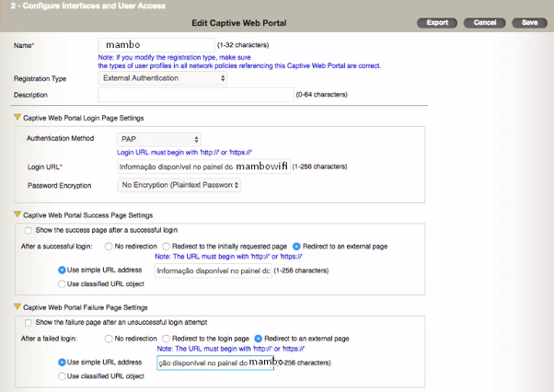
Task: Enable show success page after successful login
Action: click(29, 229)
